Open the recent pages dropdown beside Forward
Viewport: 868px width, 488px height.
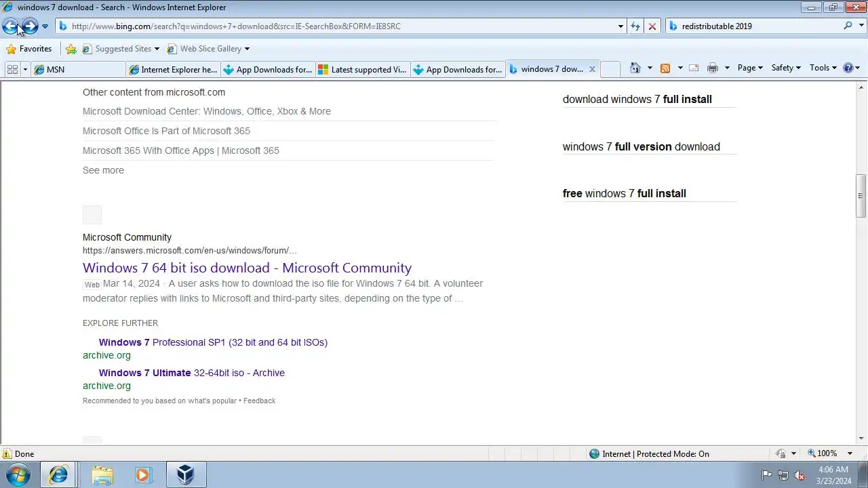click(45, 26)
